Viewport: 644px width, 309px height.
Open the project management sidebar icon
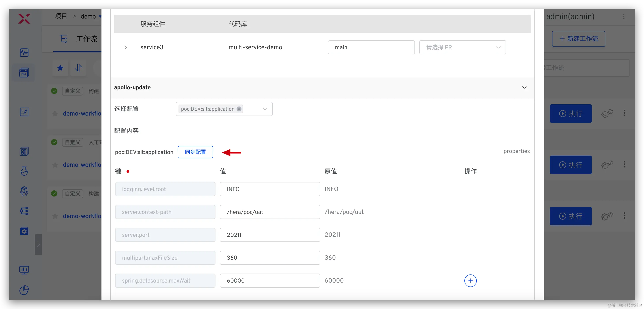click(x=24, y=72)
